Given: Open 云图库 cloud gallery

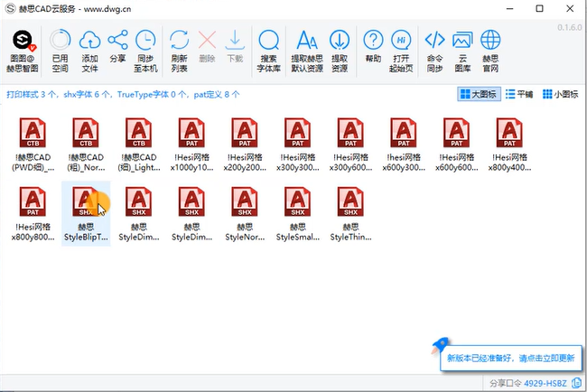Looking at the screenshot, I should tap(462, 51).
